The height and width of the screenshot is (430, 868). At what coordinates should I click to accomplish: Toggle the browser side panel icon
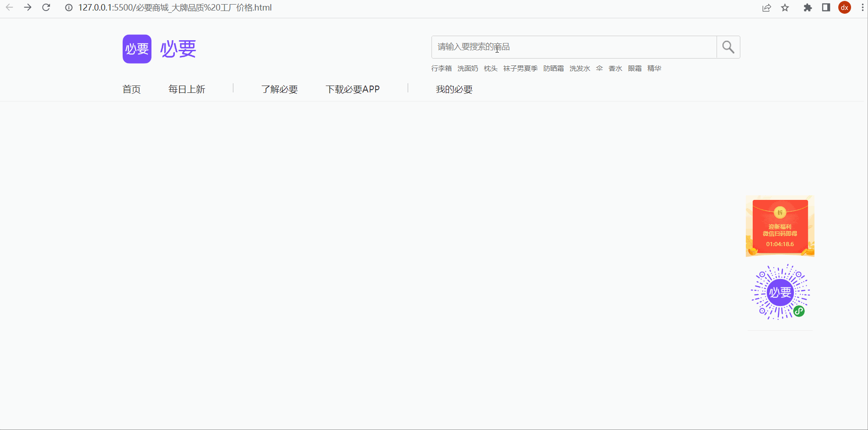coord(826,7)
